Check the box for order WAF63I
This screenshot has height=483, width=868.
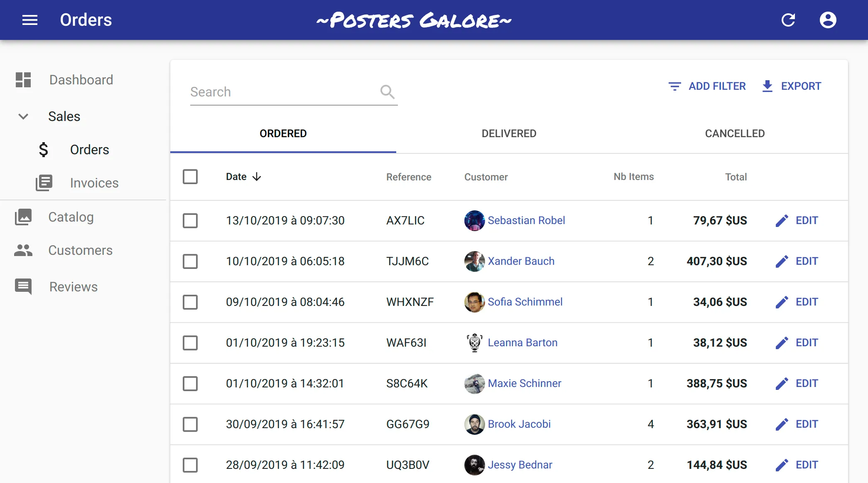tap(190, 343)
